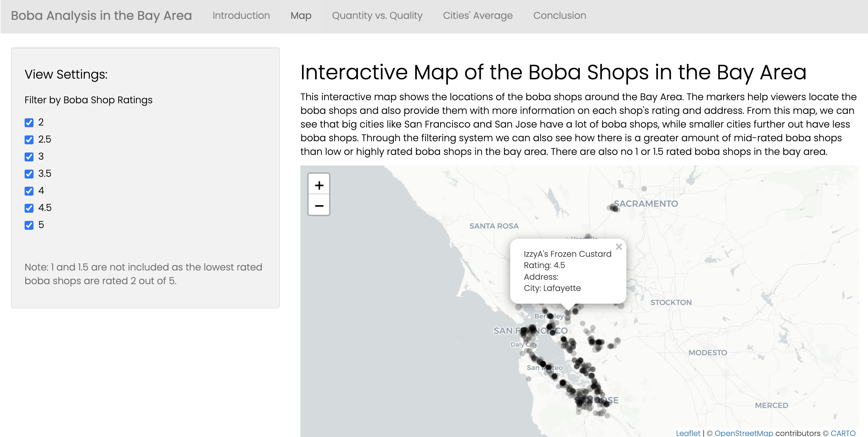868x437 pixels.
Task: Click the Daly City map label
Action: pos(524,344)
